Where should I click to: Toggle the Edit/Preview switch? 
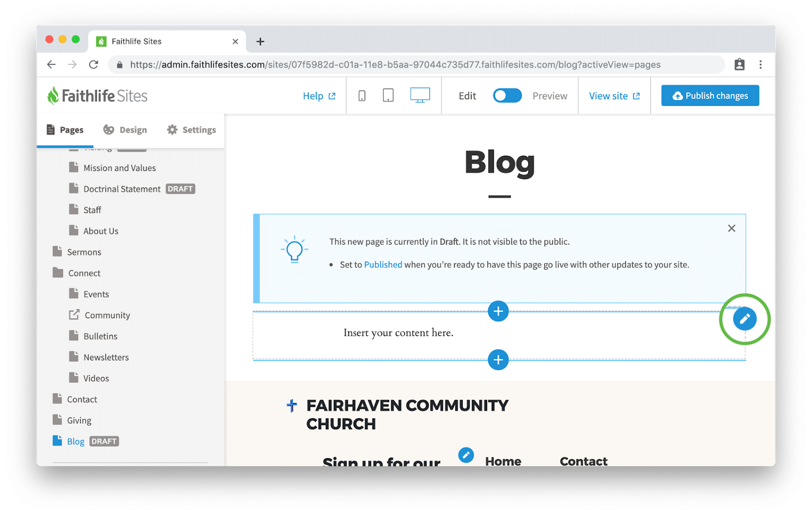click(507, 95)
